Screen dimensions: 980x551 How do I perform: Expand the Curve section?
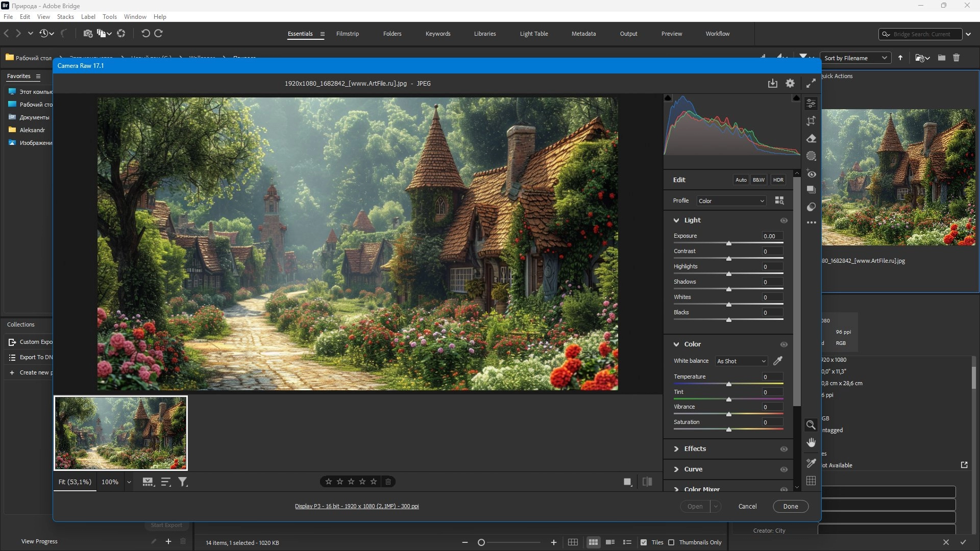676,469
